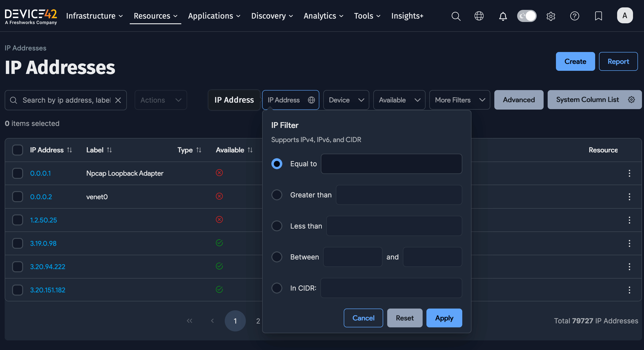Open the row actions menu for 1.2.50.25
The image size is (644, 350).
(x=629, y=220)
